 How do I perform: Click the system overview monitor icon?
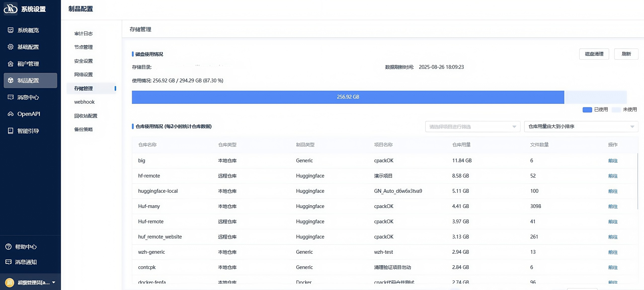pyautogui.click(x=11, y=30)
